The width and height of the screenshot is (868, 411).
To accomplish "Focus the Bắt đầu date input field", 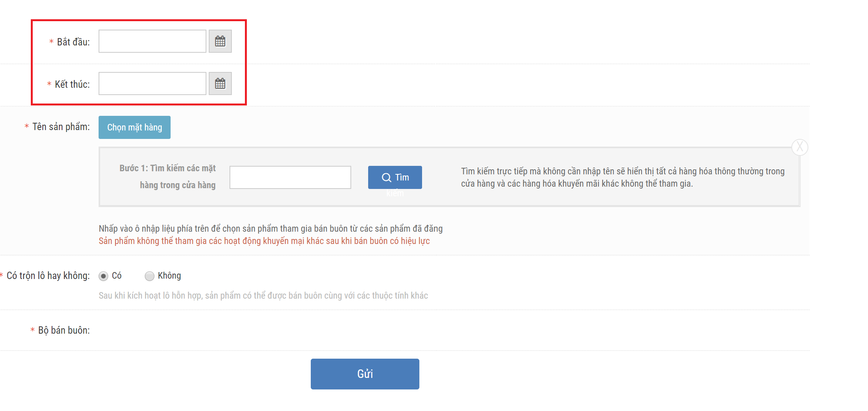I will [152, 41].
